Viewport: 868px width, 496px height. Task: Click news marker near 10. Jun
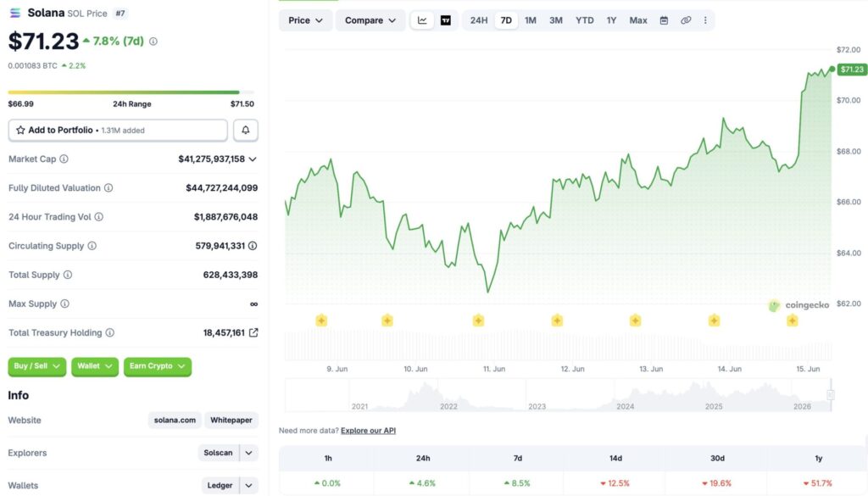coord(387,320)
